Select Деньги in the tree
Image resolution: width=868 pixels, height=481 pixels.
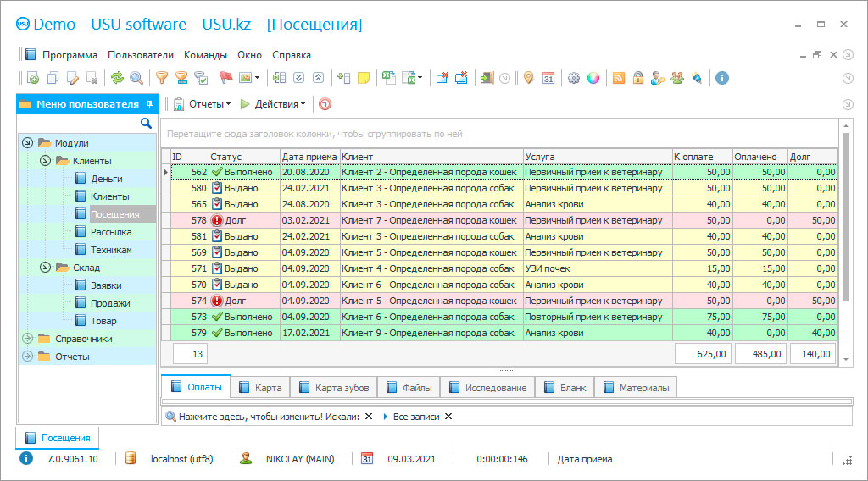106,179
